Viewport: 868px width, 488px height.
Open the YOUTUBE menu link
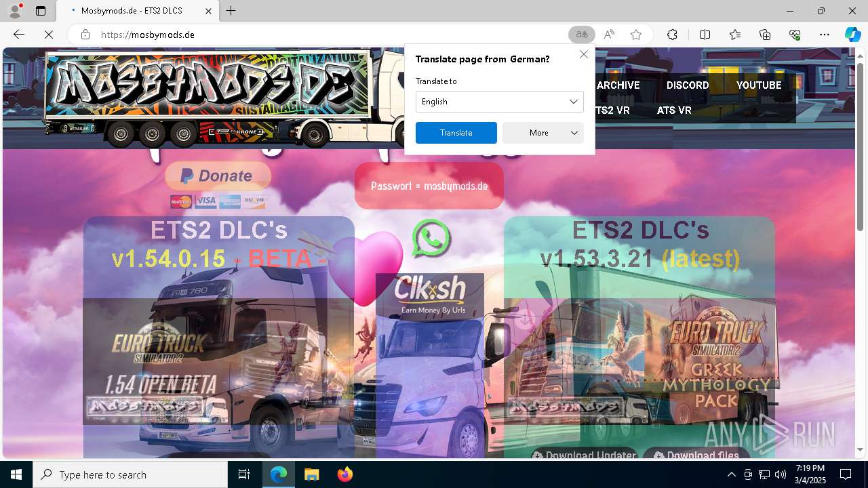(759, 85)
